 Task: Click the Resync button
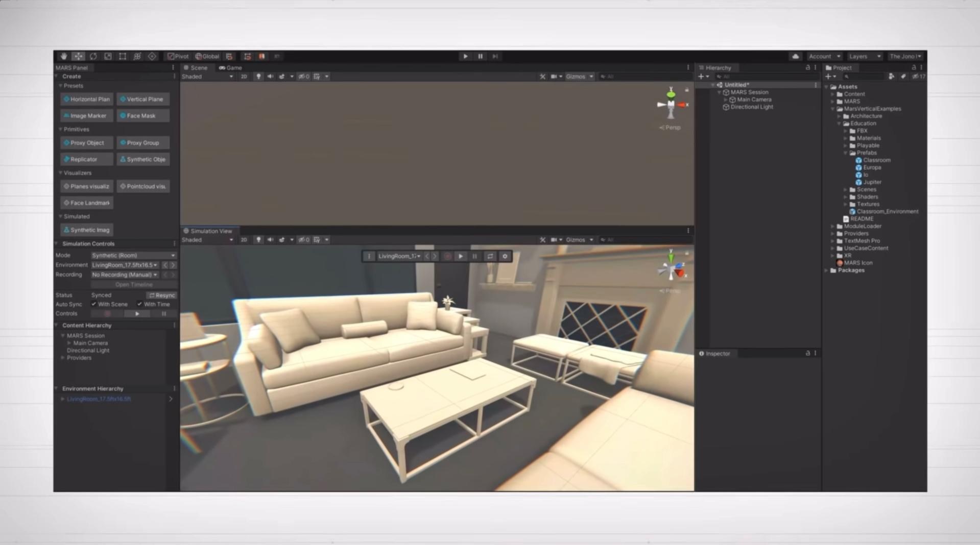[x=162, y=295]
